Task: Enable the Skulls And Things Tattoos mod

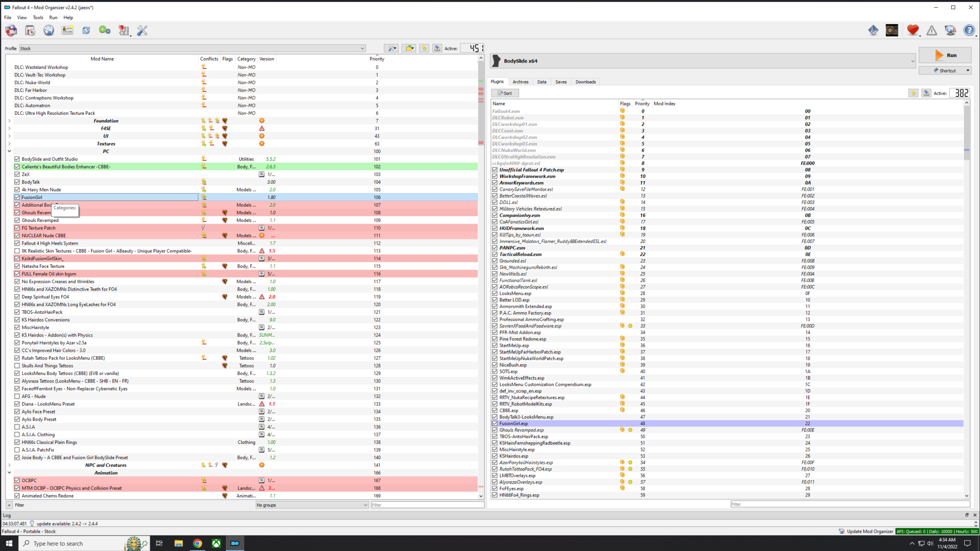Action: click(17, 366)
